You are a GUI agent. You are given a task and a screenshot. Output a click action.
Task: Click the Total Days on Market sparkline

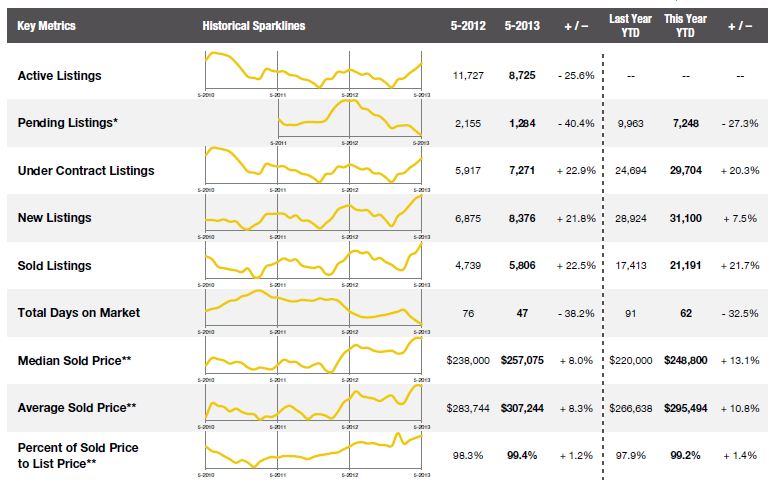(313, 308)
